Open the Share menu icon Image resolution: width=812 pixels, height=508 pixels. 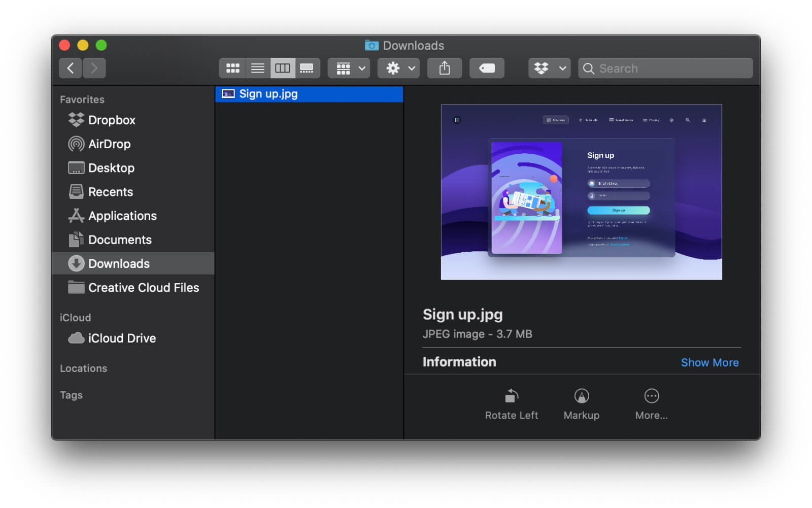coord(444,68)
